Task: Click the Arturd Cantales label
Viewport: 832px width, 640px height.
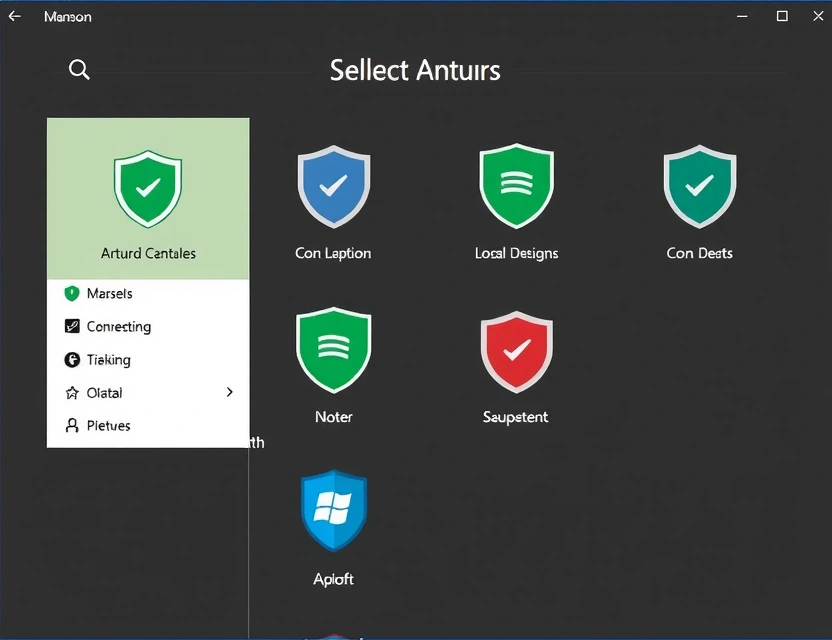Action: click(148, 253)
